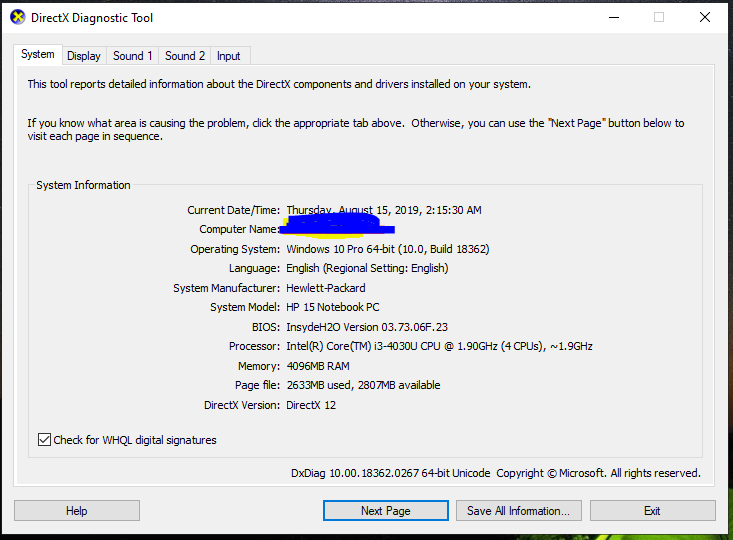Viewport: 733px width, 540px height.
Task: Click the System Model label
Action: click(x=245, y=307)
